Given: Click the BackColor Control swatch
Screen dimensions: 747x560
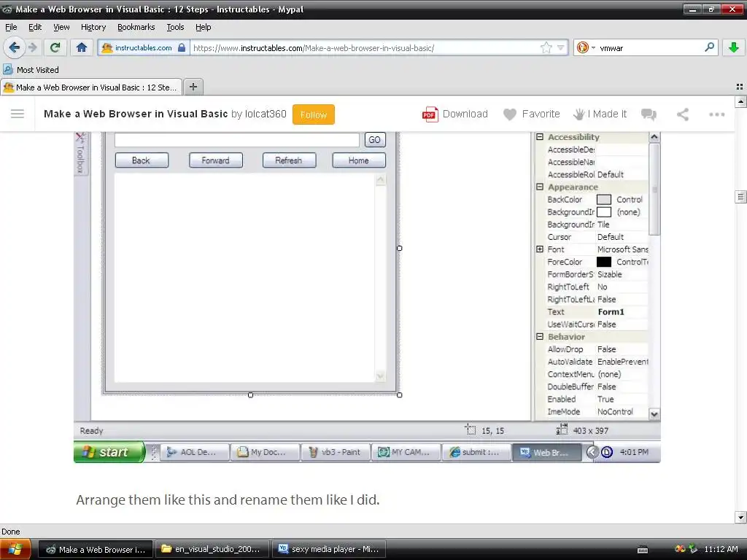Looking at the screenshot, I should pos(604,200).
